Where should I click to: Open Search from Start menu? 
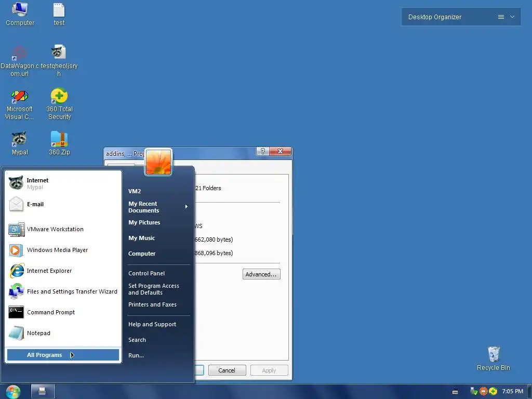(x=137, y=340)
